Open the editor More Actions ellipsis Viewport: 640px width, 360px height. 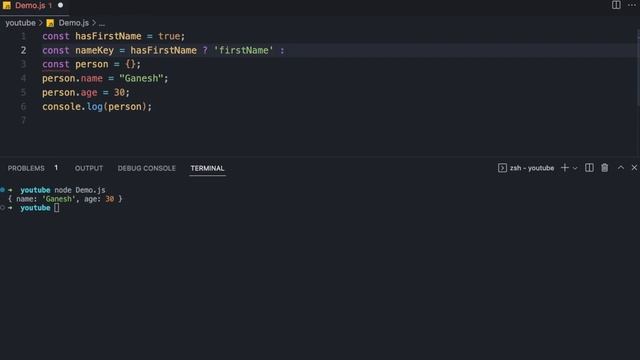(632, 5)
